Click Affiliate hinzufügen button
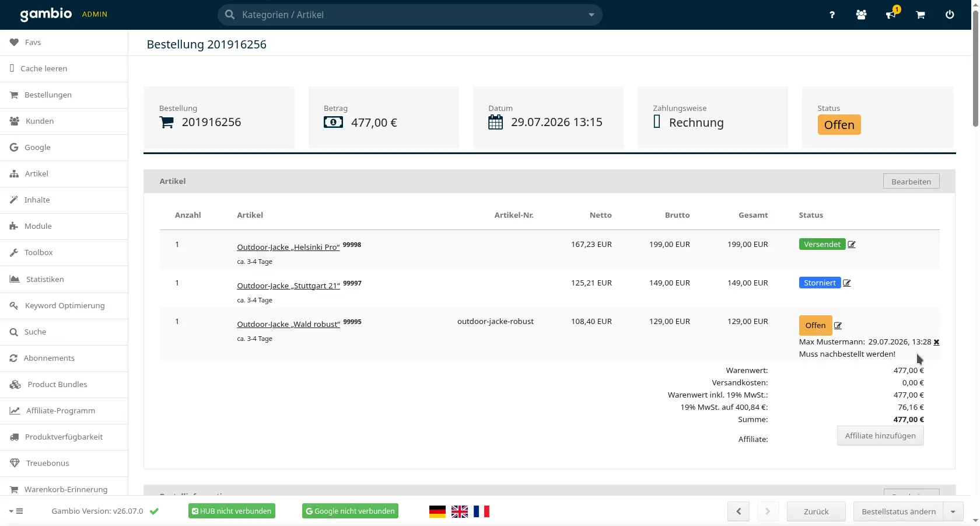This screenshot has height=526, width=980. pyautogui.click(x=880, y=436)
